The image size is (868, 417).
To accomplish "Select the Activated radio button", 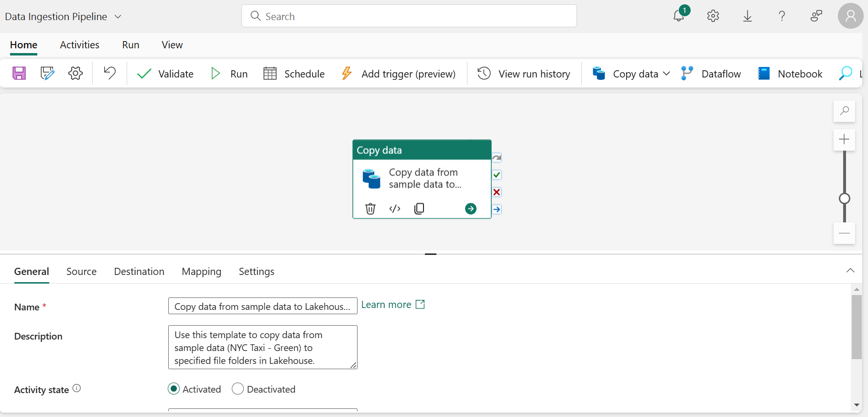I will click(x=174, y=389).
